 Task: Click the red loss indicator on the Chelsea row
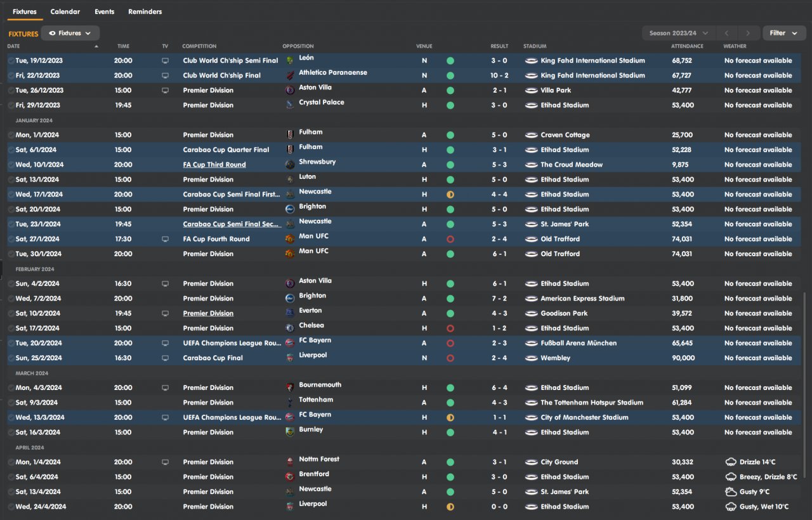click(x=450, y=328)
